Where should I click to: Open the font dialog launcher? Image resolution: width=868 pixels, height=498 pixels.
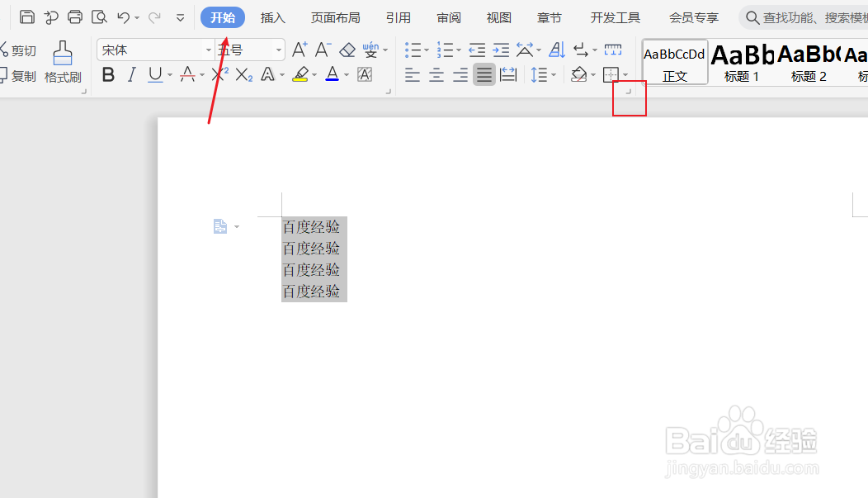(389, 92)
